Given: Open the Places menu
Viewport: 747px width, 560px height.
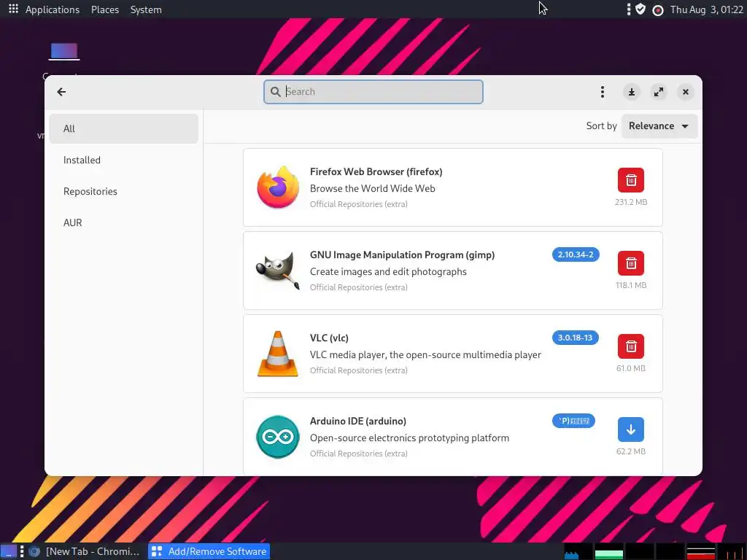Looking at the screenshot, I should tap(105, 9).
